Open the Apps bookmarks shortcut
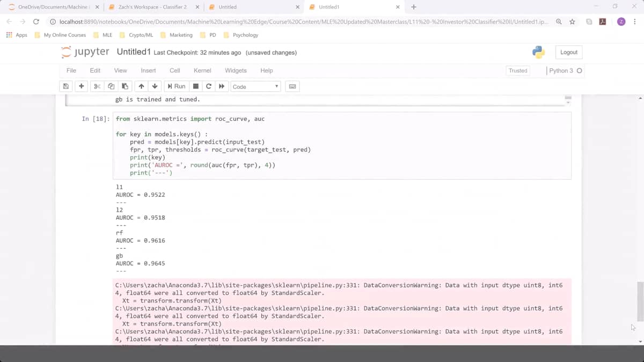Image resolution: width=644 pixels, height=362 pixels. [17, 35]
